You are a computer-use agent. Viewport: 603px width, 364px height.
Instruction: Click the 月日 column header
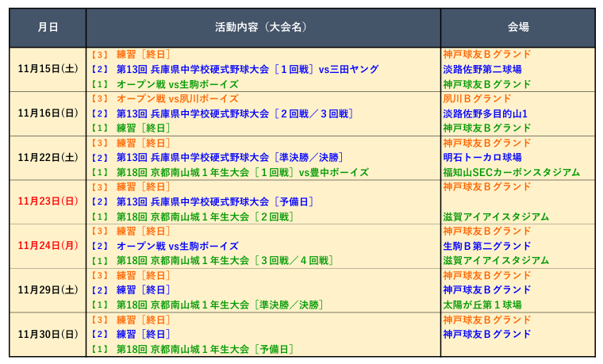[48, 27]
